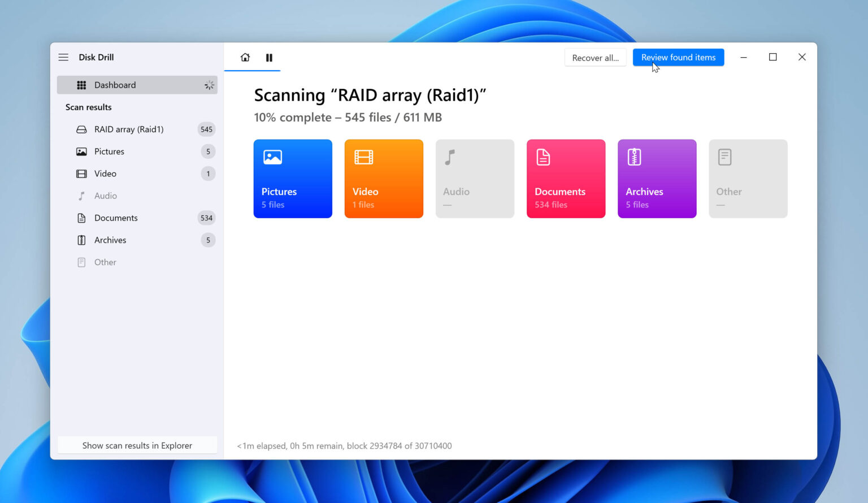
Task: Select the Other entry in the sidebar
Action: 105,262
